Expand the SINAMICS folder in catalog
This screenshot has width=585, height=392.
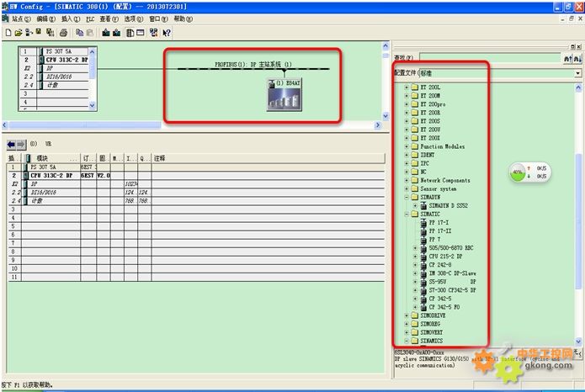point(407,340)
